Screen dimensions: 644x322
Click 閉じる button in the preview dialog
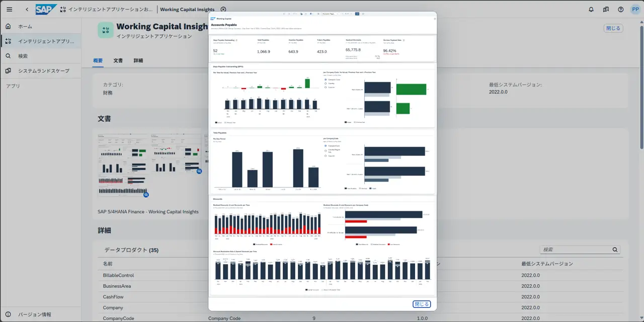click(x=422, y=304)
